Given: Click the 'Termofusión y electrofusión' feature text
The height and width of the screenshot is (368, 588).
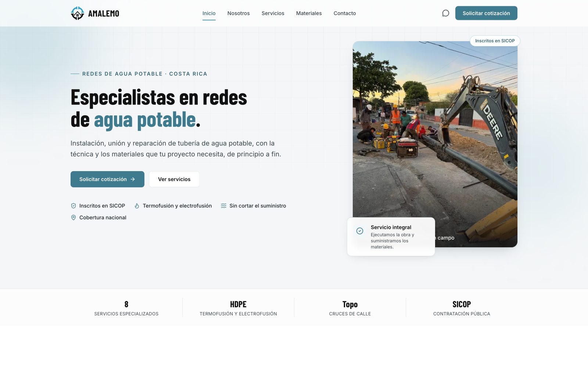Looking at the screenshot, I should click(178, 206).
